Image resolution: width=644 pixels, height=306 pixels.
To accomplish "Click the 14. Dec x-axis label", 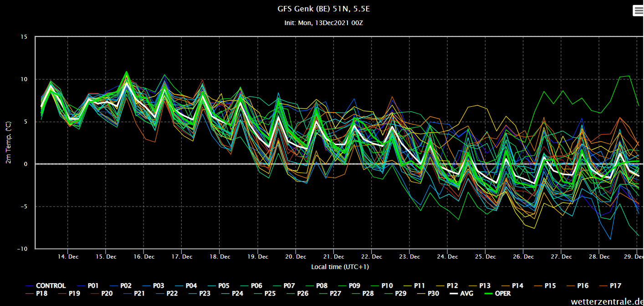I will pos(68,257).
